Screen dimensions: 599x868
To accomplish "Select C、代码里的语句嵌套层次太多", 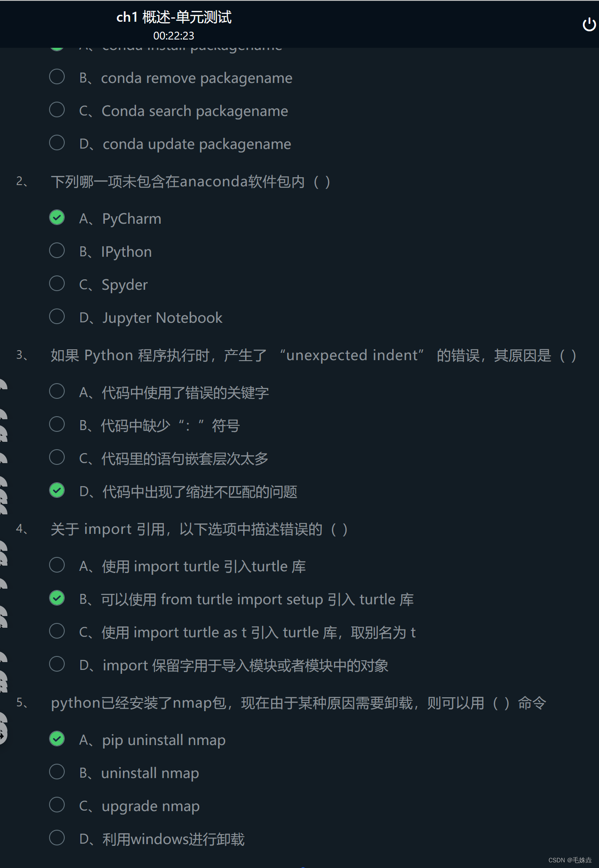I will (x=56, y=457).
